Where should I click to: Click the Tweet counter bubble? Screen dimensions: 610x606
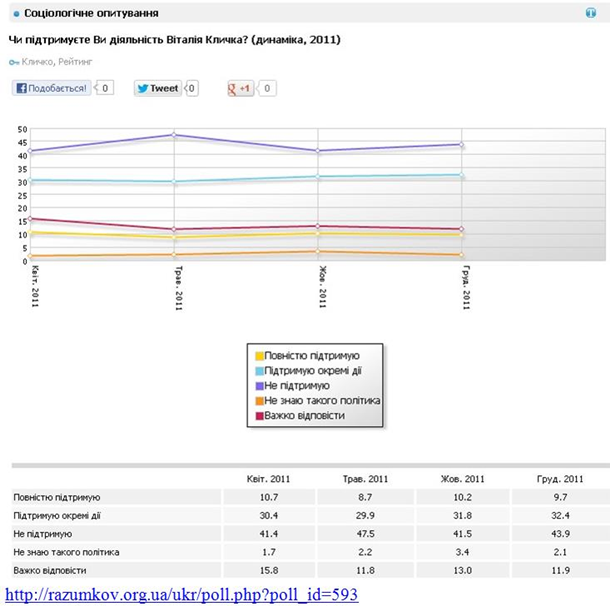[191, 88]
